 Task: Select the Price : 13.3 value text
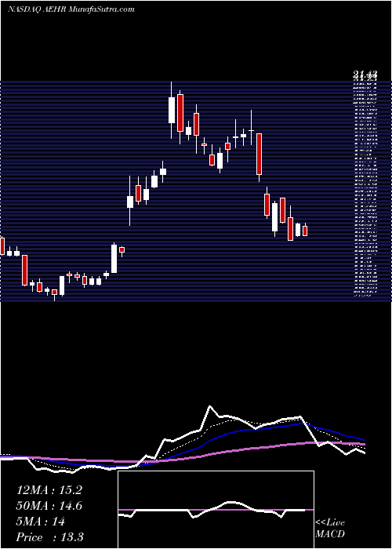pyautogui.click(x=49, y=537)
